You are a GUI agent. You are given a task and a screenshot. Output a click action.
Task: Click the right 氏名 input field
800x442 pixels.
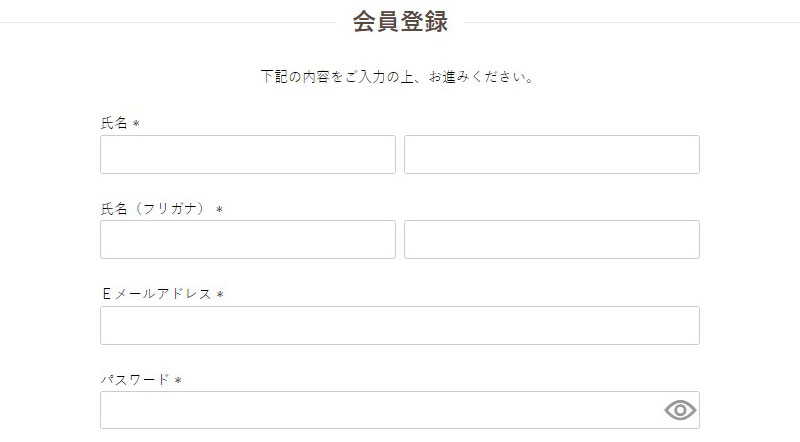(551, 155)
